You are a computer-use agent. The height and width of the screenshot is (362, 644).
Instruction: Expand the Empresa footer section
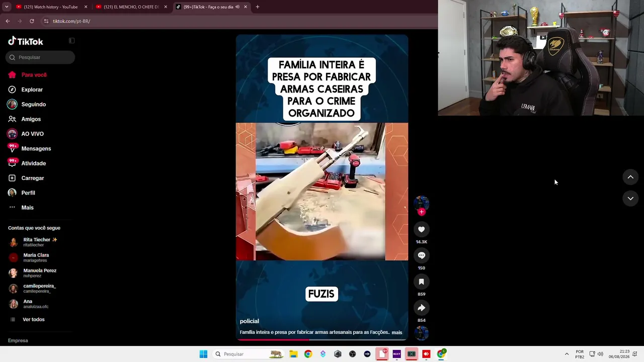click(18, 340)
